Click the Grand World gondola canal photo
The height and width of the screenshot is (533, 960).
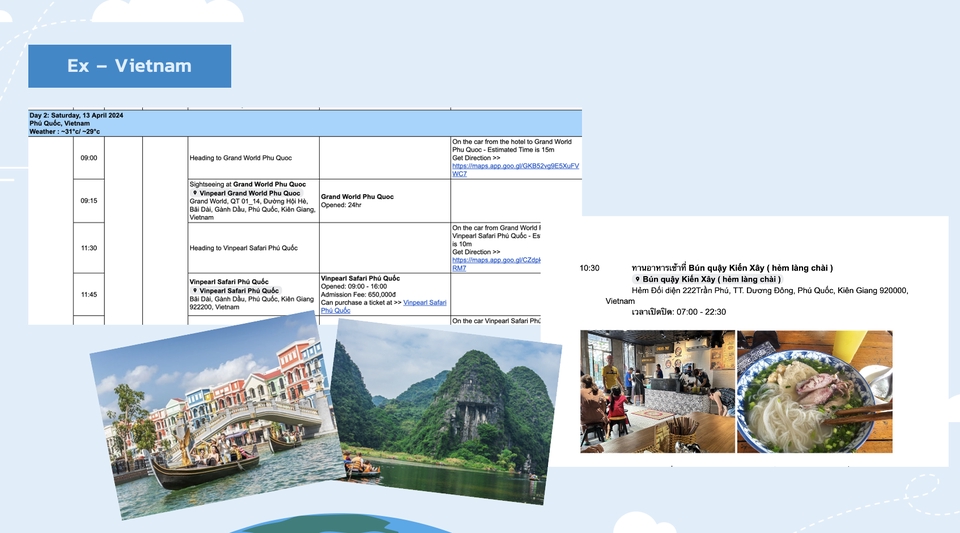click(x=219, y=416)
